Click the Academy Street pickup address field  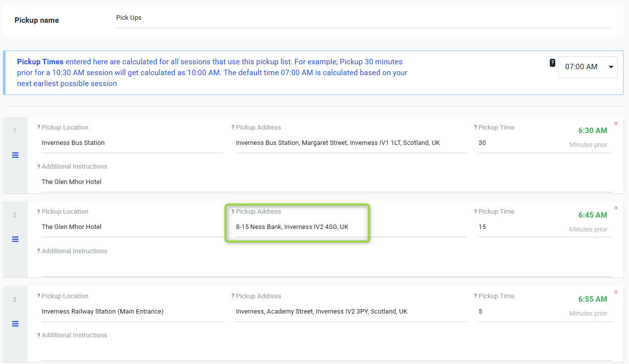point(351,312)
